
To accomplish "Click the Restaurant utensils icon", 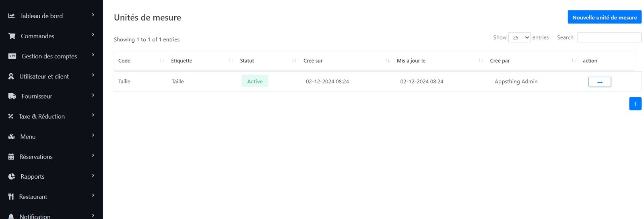I will 11,196.
